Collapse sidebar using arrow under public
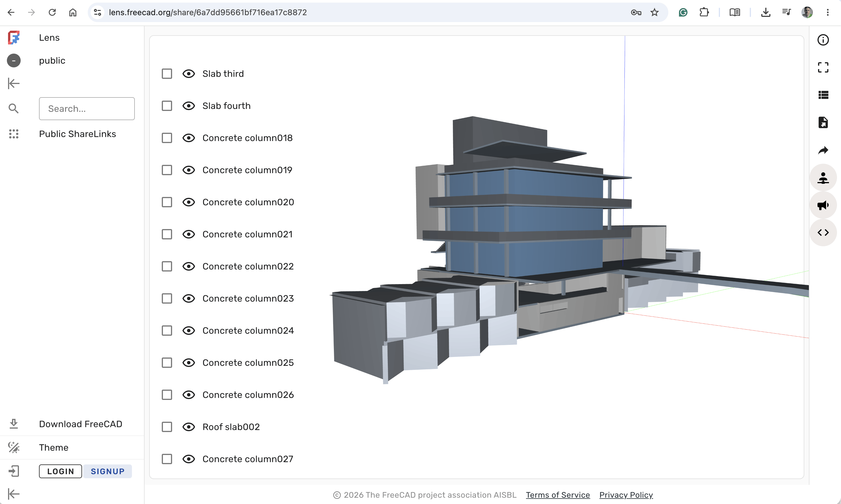 pos(13,83)
